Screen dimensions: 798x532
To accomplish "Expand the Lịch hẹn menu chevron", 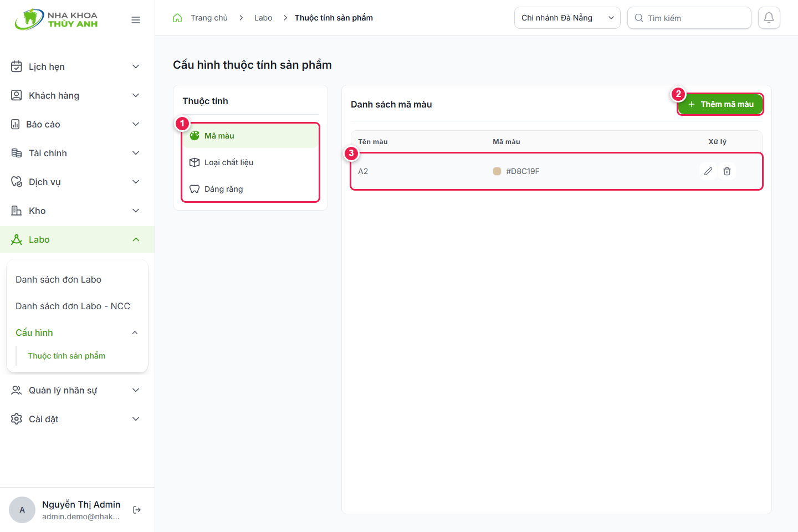I will (136, 66).
